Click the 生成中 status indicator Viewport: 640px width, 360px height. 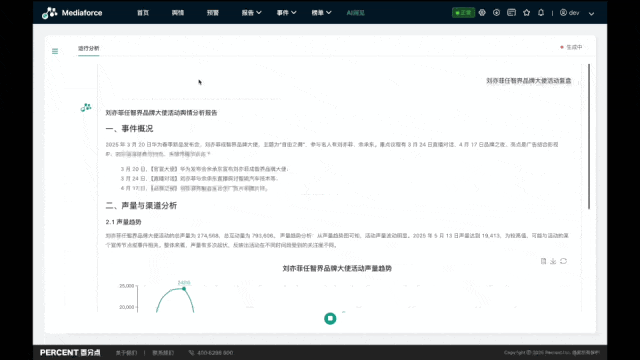[571, 47]
